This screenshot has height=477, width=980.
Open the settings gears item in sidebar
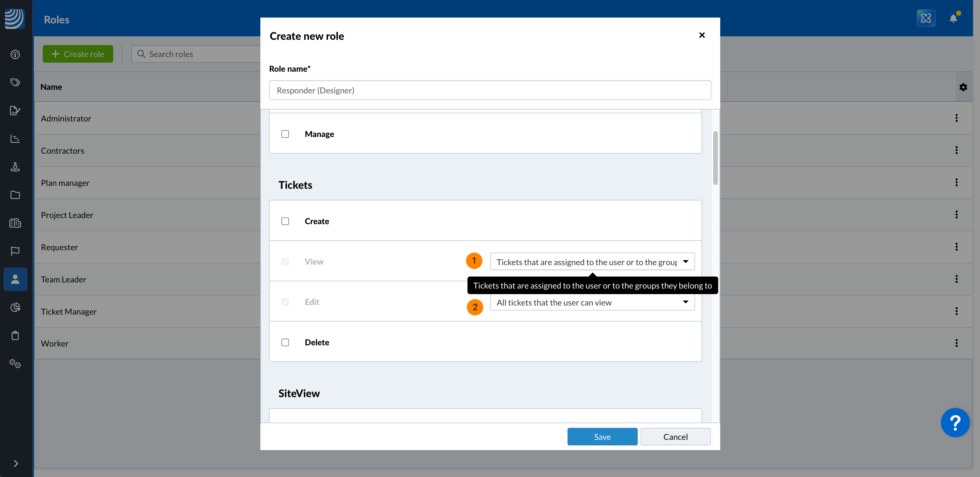[15, 363]
